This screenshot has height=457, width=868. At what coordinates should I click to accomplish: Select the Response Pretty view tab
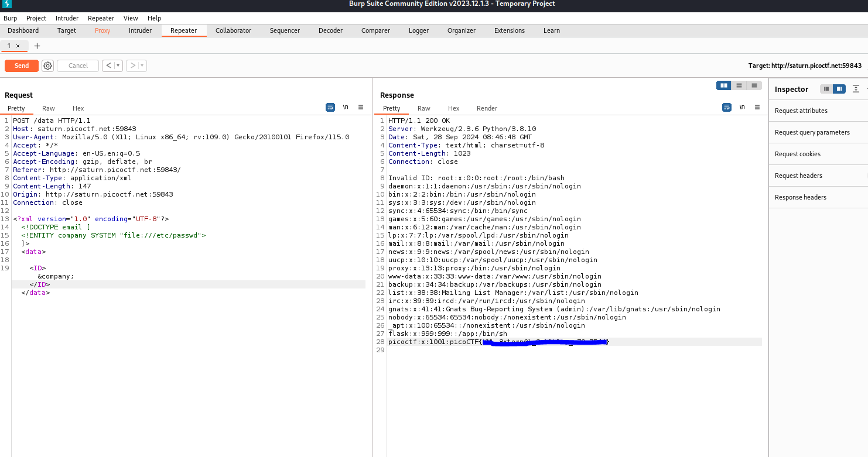(x=392, y=108)
